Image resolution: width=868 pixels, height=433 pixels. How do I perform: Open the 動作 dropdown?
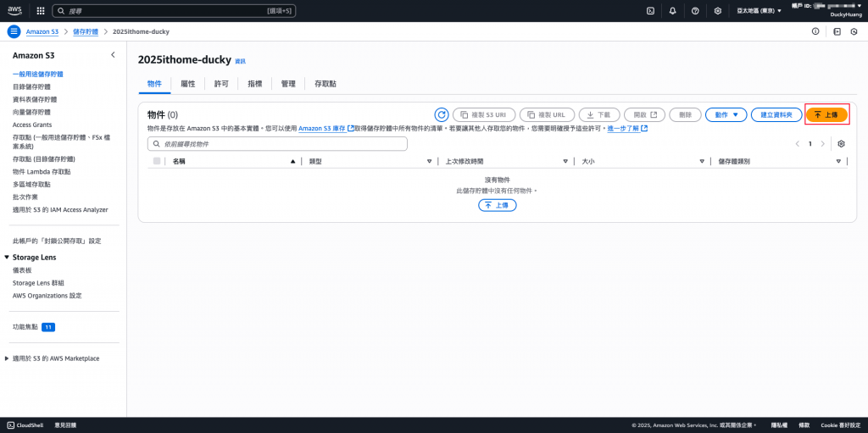[726, 114]
